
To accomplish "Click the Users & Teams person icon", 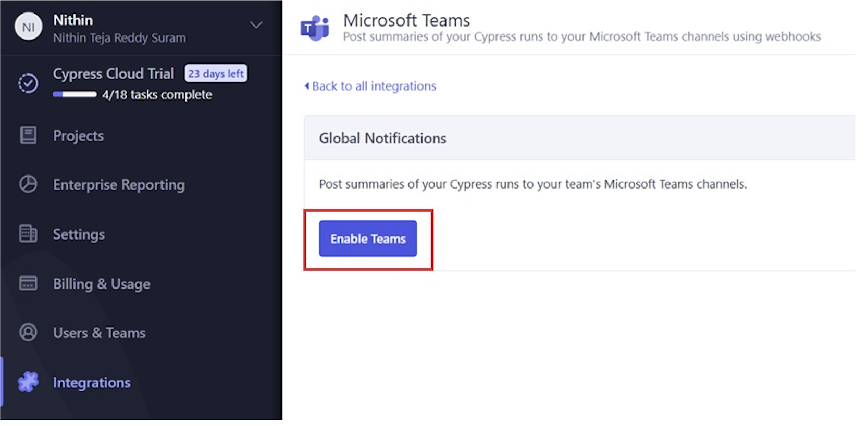I will [28, 332].
